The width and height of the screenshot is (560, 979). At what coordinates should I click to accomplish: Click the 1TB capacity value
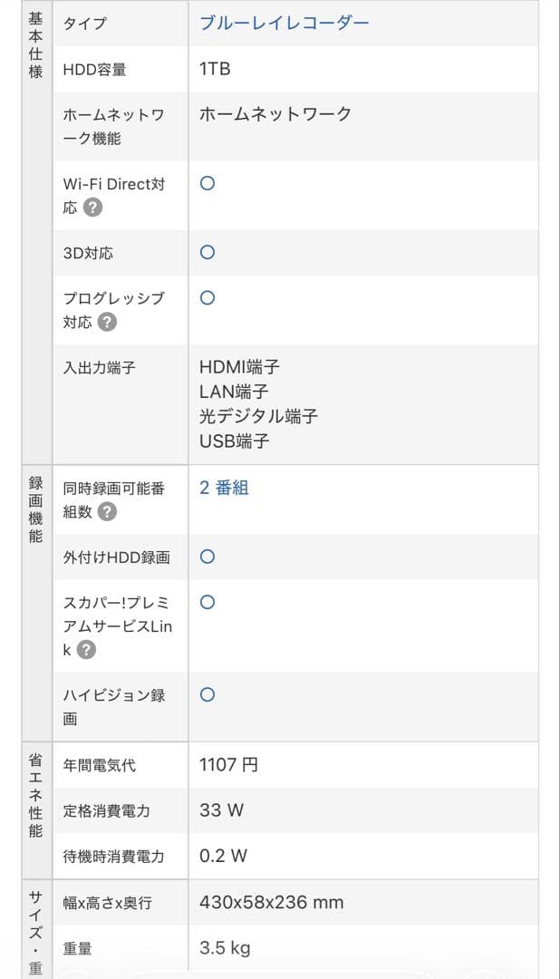pyautogui.click(x=214, y=69)
